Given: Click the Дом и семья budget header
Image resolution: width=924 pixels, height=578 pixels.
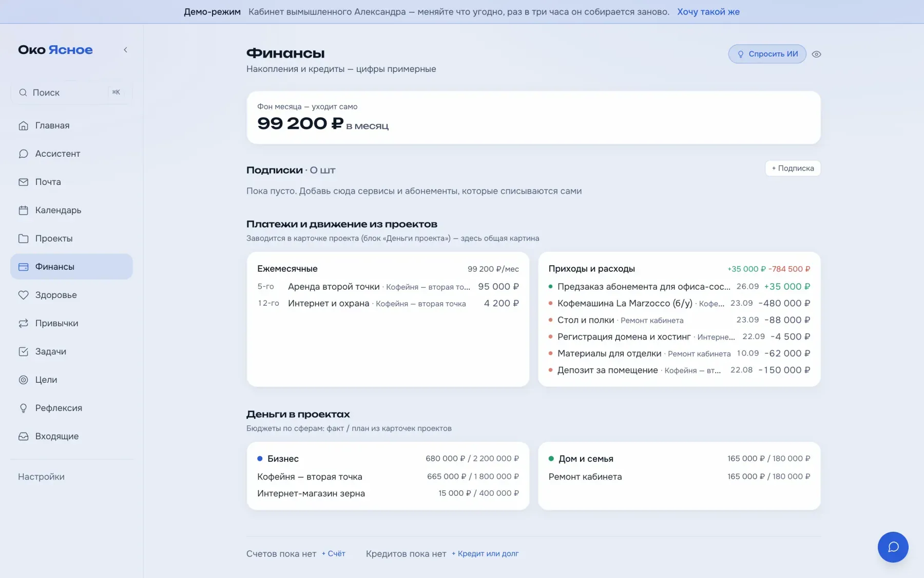Looking at the screenshot, I should click(x=679, y=458).
